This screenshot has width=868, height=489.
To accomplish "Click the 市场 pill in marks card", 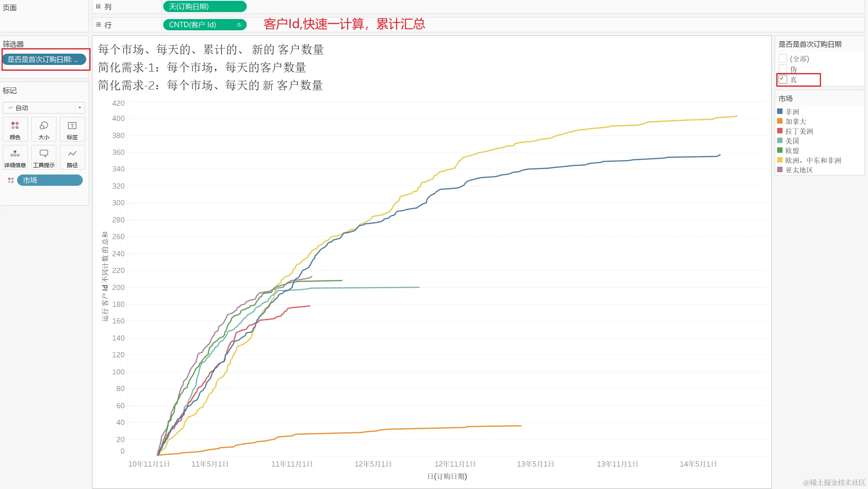I will click(x=50, y=180).
